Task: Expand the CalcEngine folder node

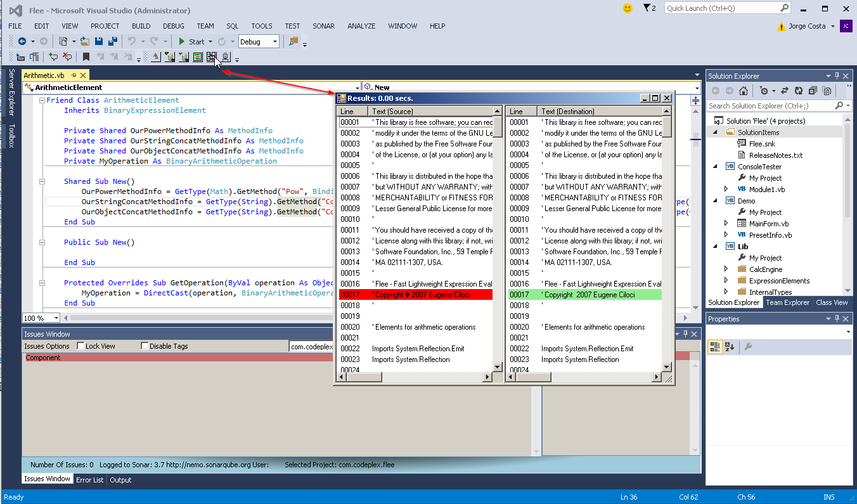Action: click(x=726, y=269)
